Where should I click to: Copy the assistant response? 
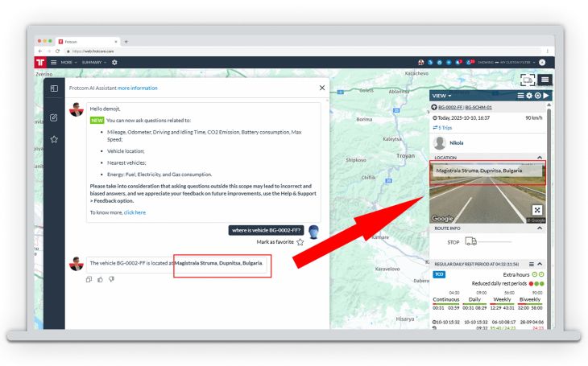point(89,279)
